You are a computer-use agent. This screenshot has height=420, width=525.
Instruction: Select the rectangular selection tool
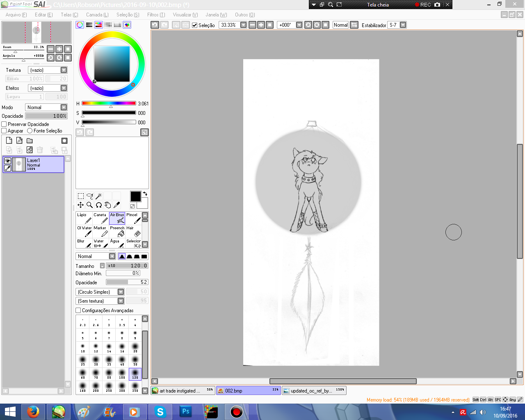(x=81, y=196)
